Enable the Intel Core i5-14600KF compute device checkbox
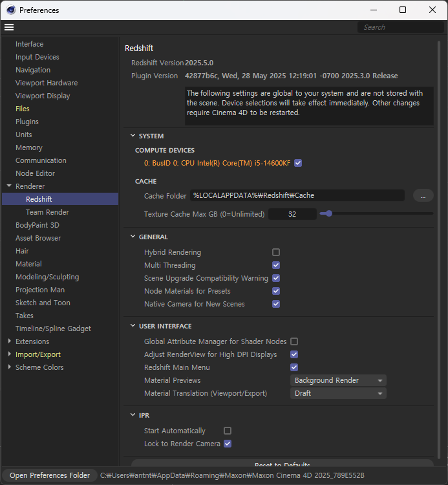This screenshot has height=485, width=448. pyautogui.click(x=298, y=163)
